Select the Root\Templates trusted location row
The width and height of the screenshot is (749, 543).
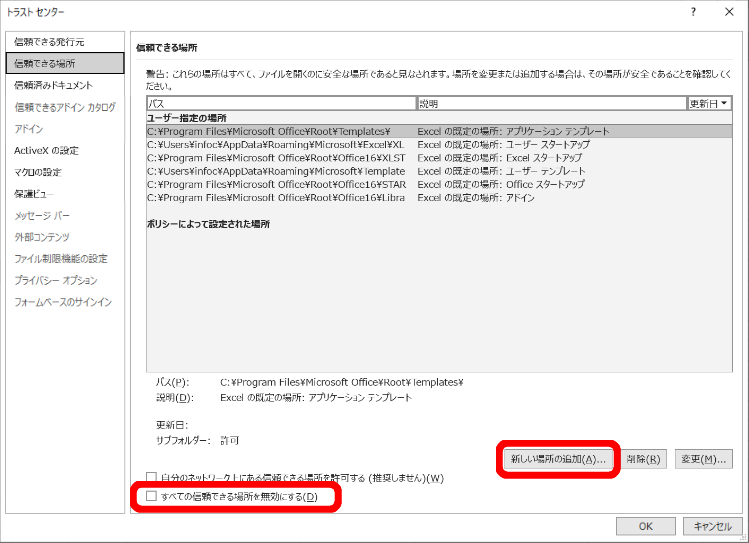(x=268, y=131)
